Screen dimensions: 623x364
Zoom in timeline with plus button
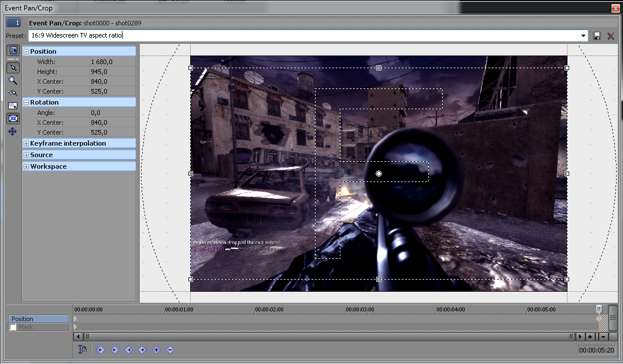(x=590, y=337)
